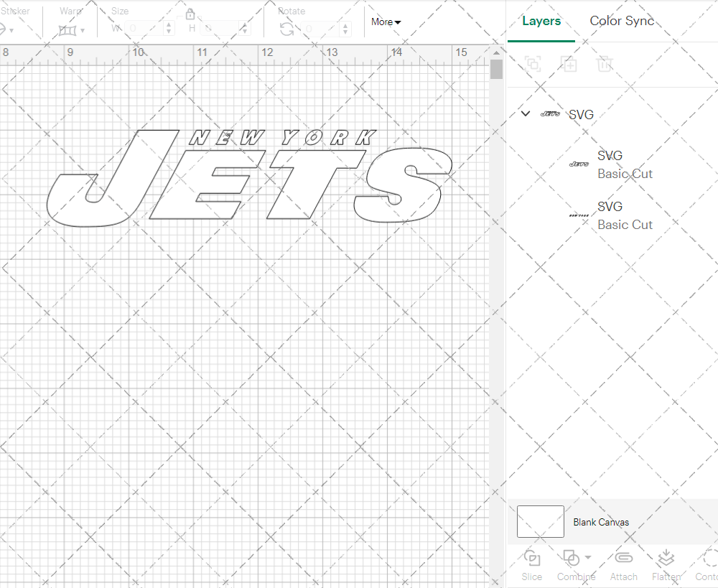Click the Blank Canvas color swatch
The height and width of the screenshot is (588, 718).
click(x=540, y=522)
